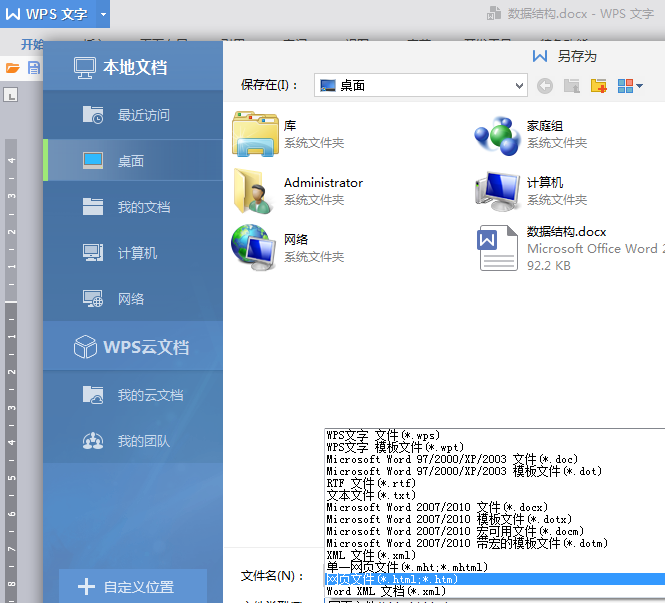Open 我的云文档 in the sidebar
Viewport: 665px width, 603px height.
tap(133, 395)
